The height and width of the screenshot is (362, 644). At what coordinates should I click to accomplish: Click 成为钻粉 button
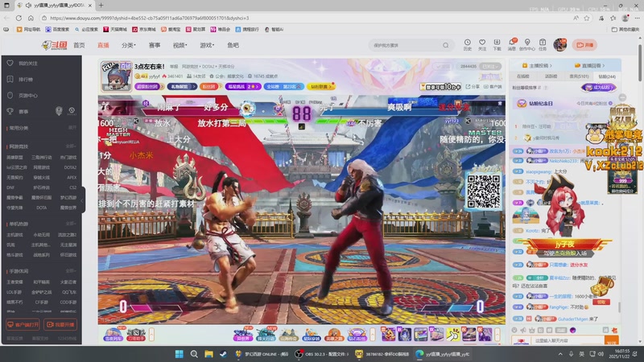[x=599, y=88]
